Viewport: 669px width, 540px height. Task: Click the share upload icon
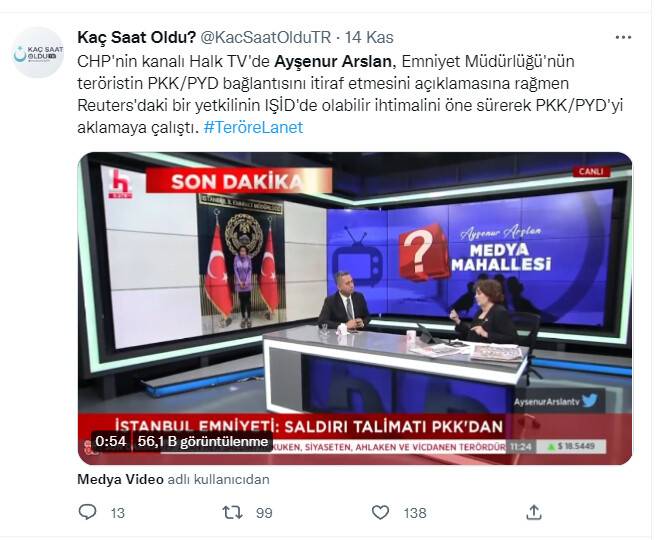(x=534, y=512)
